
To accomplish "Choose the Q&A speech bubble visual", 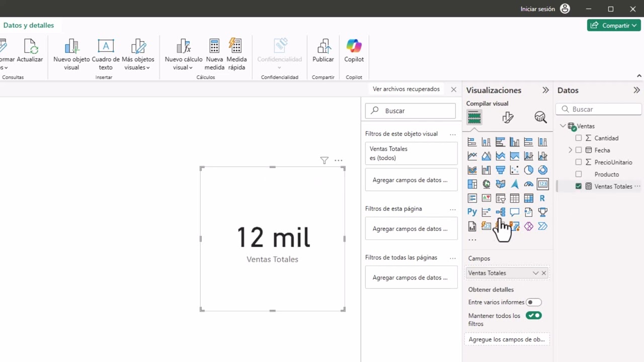I will (514, 212).
